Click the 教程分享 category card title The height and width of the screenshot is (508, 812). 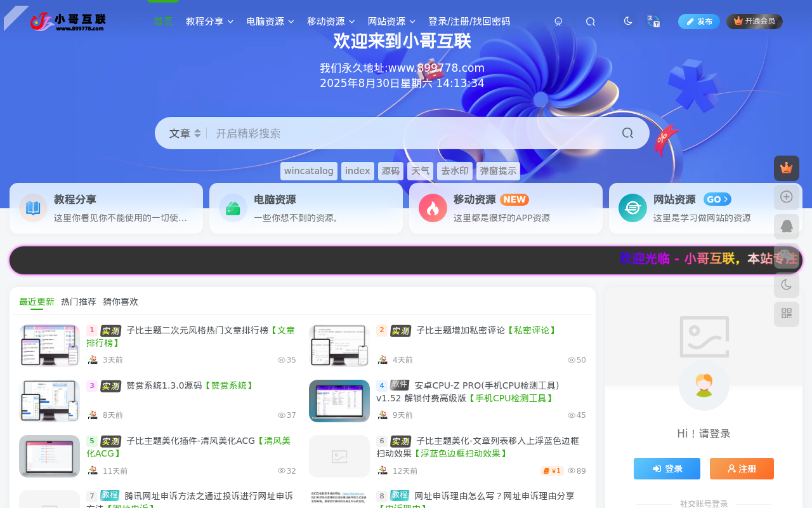[75, 199]
